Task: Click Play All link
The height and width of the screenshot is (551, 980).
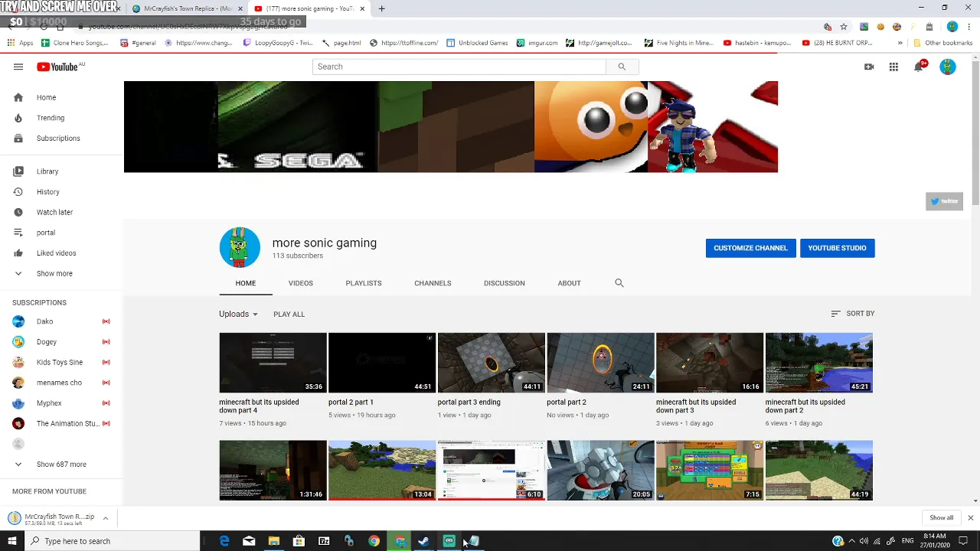Action: 289,315
